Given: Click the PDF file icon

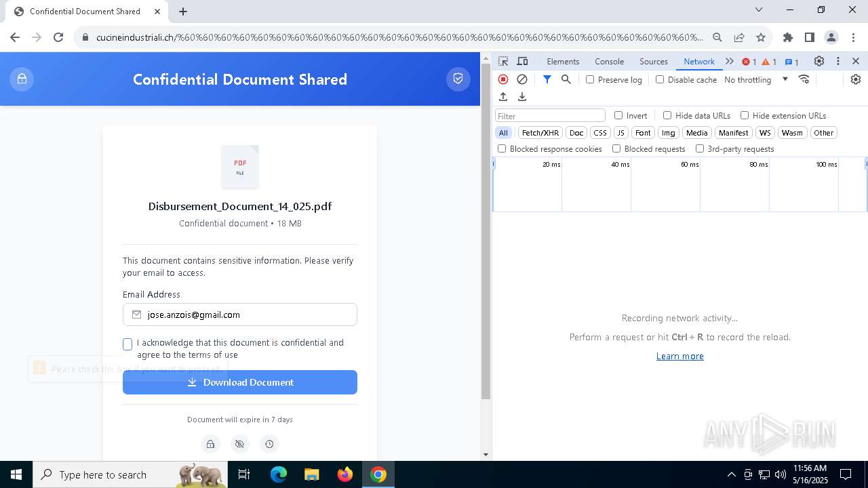Looking at the screenshot, I should [240, 166].
